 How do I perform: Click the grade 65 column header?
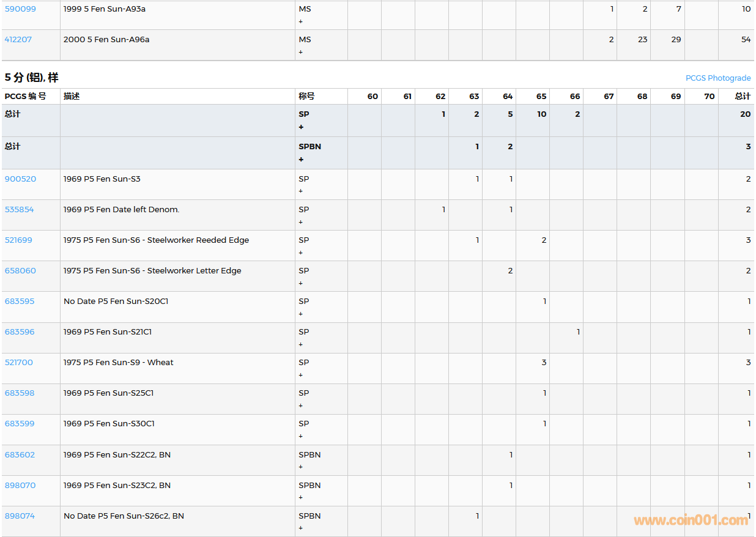tap(541, 97)
